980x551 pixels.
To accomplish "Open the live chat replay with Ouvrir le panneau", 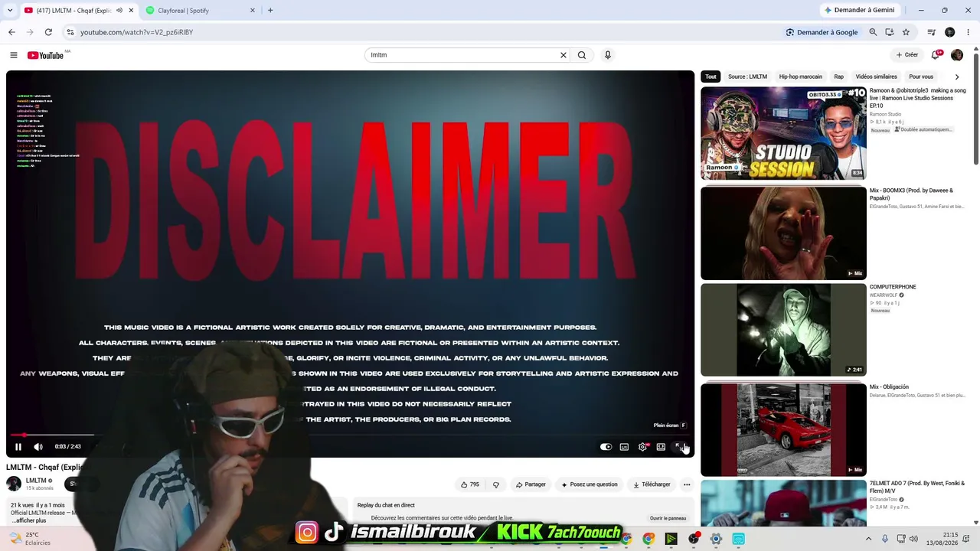I will click(668, 518).
